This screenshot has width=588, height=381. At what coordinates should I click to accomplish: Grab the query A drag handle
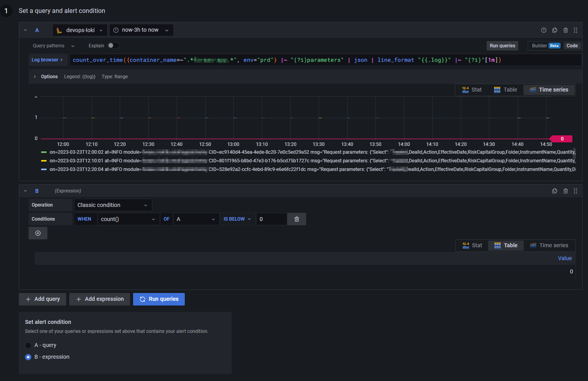tap(575, 30)
